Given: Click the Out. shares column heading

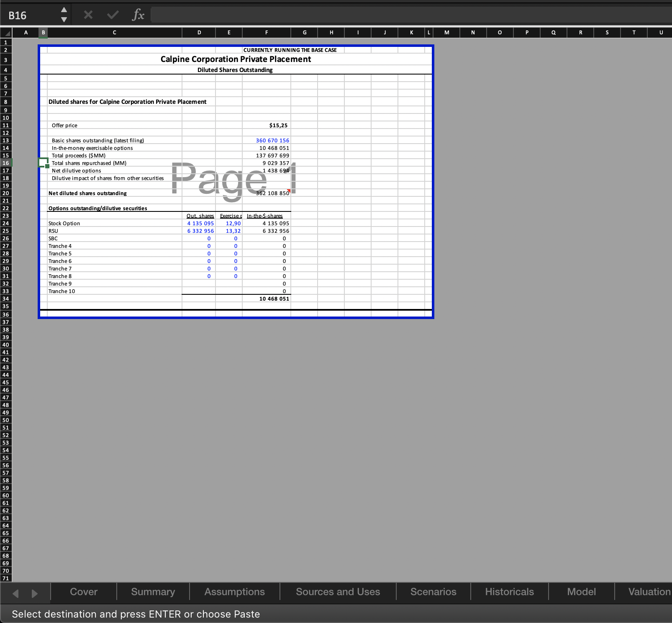Looking at the screenshot, I should (x=200, y=216).
